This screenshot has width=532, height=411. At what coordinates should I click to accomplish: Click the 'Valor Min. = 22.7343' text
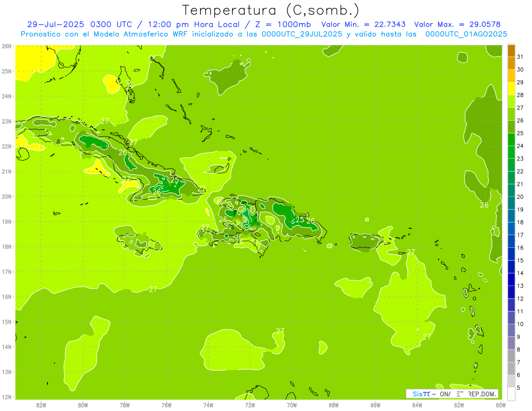pos(364,24)
